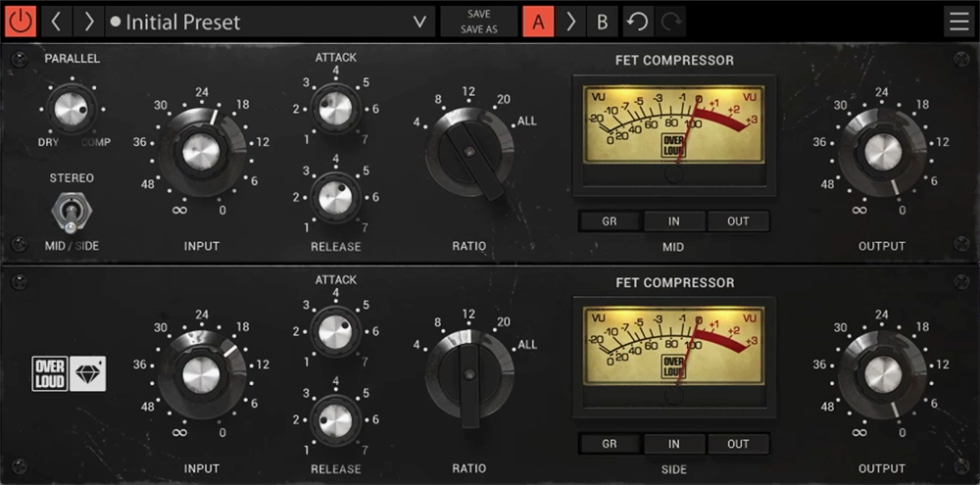
Task: Click the MID meter adjustment screw
Action: pos(674,174)
